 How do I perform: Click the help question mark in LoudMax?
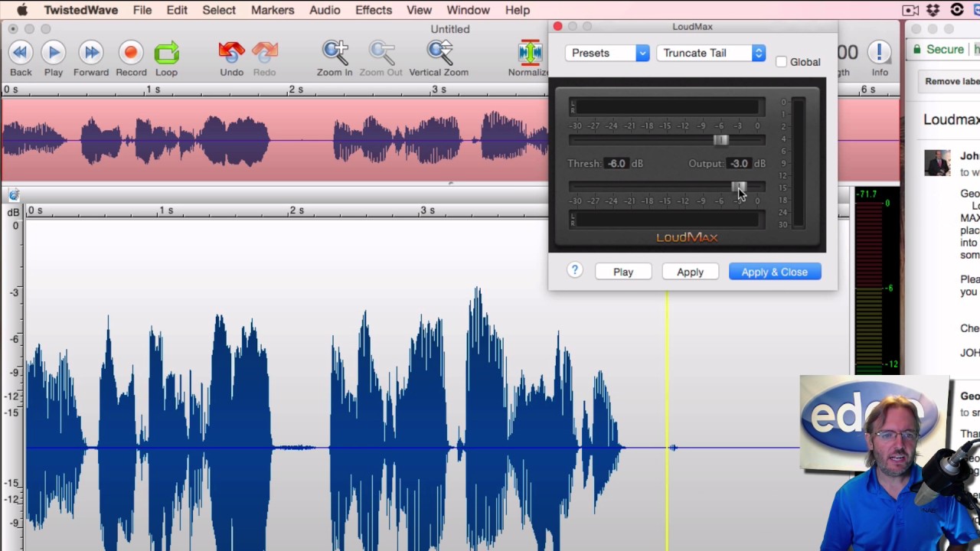click(575, 270)
